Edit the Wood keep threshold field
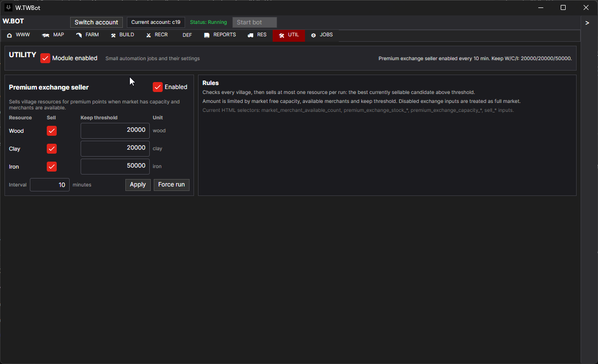 (x=115, y=130)
